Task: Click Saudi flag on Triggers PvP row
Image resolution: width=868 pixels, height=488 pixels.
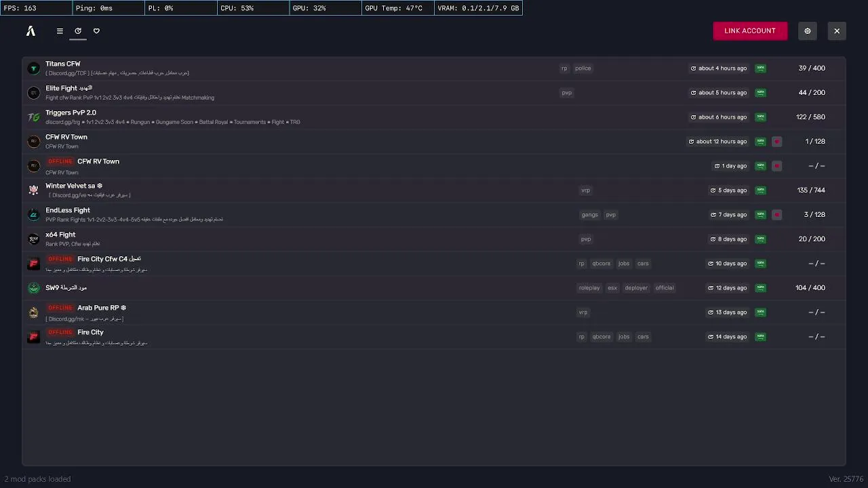Action: pyautogui.click(x=761, y=117)
